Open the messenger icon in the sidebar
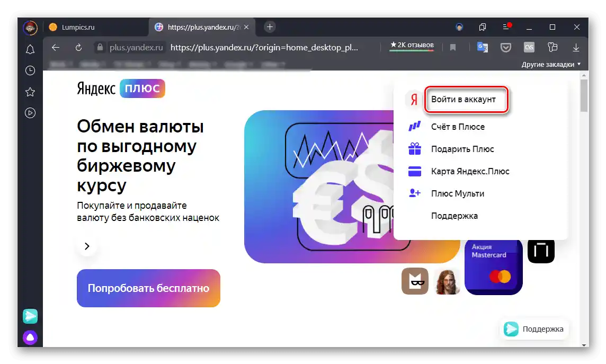606x364 pixels. 30,316
